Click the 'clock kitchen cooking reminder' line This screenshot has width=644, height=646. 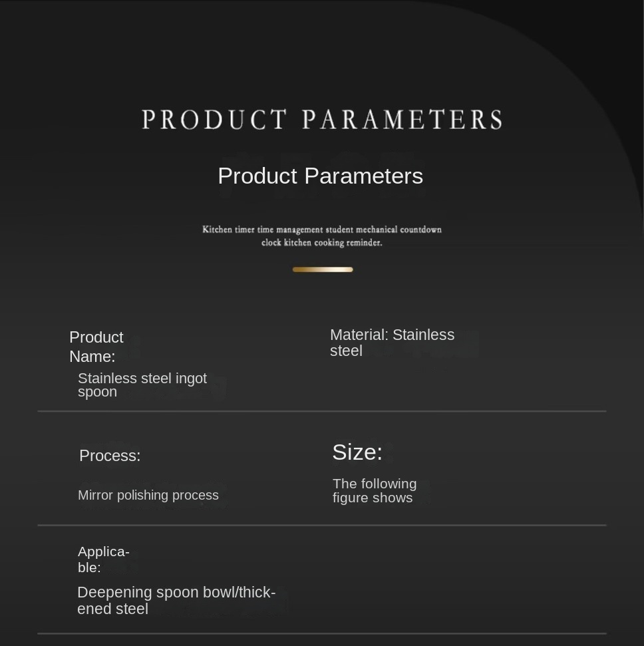click(321, 243)
